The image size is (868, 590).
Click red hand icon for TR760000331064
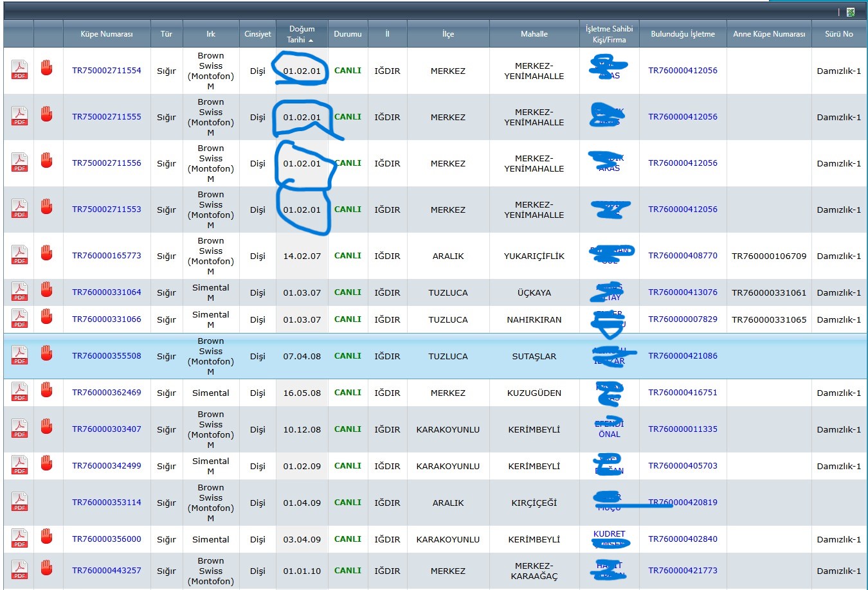pyautogui.click(x=46, y=291)
